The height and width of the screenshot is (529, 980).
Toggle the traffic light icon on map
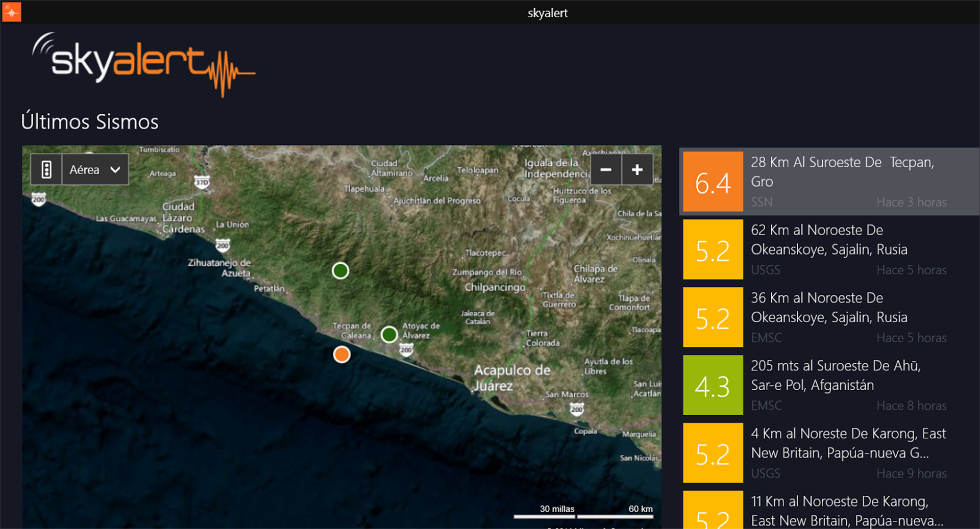coord(46,170)
